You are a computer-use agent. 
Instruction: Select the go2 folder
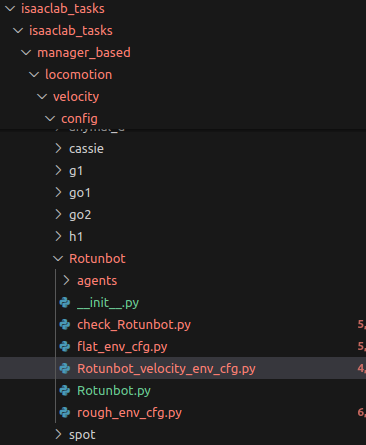80,215
